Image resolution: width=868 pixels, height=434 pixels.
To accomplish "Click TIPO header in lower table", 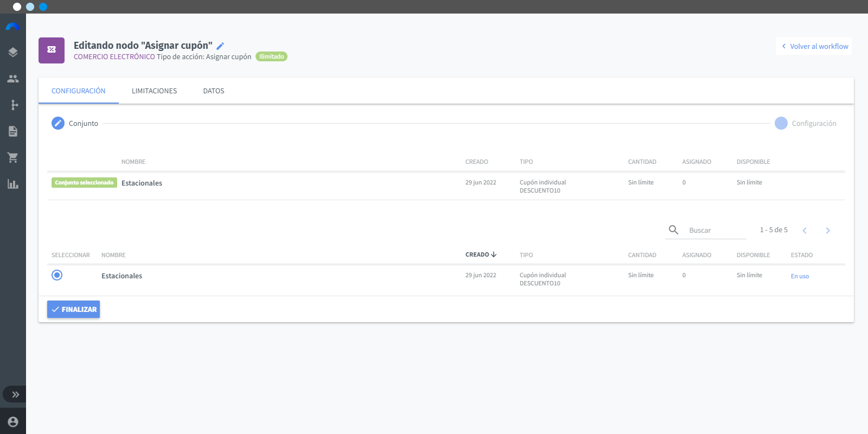I will tap(526, 255).
